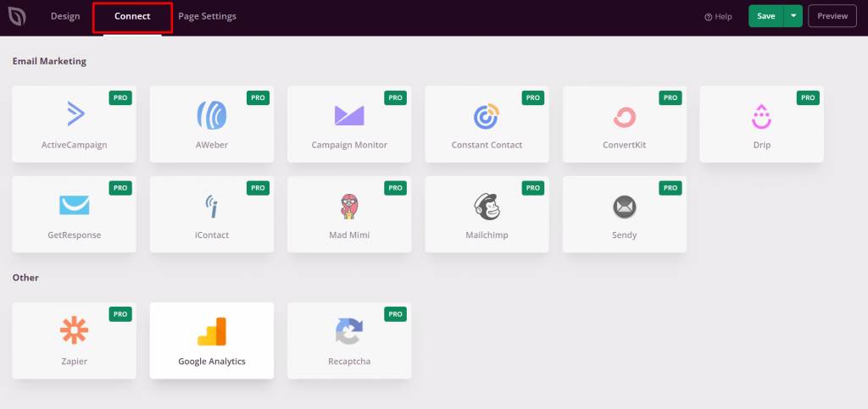Click the PRO badge on Mailchimp card

point(533,188)
